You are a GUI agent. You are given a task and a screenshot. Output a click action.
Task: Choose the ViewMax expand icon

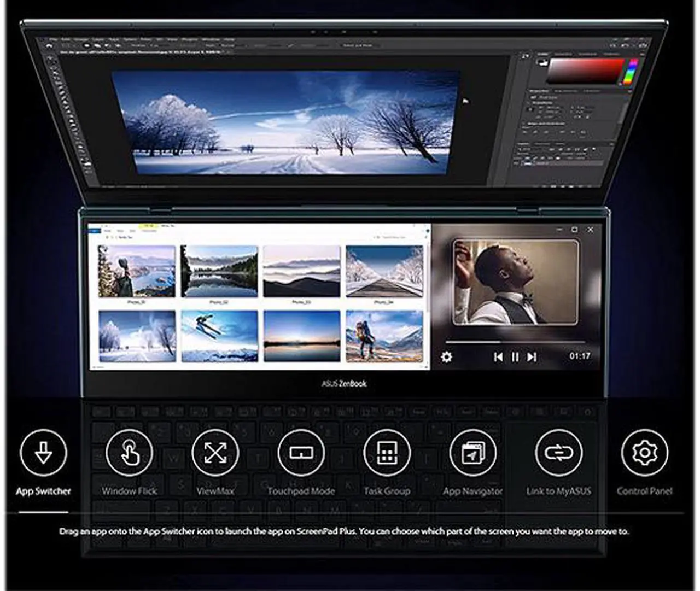pyautogui.click(x=215, y=453)
